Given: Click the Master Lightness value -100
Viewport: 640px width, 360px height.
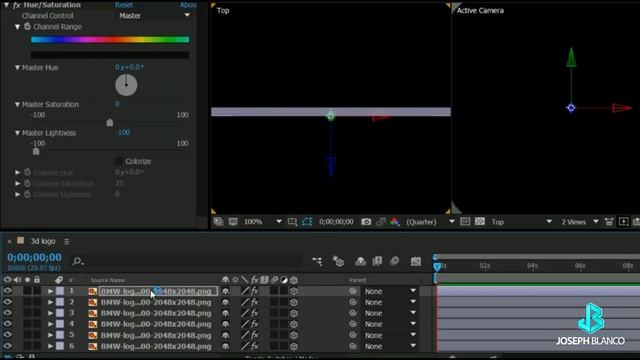Looking at the screenshot, I should 122,132.
